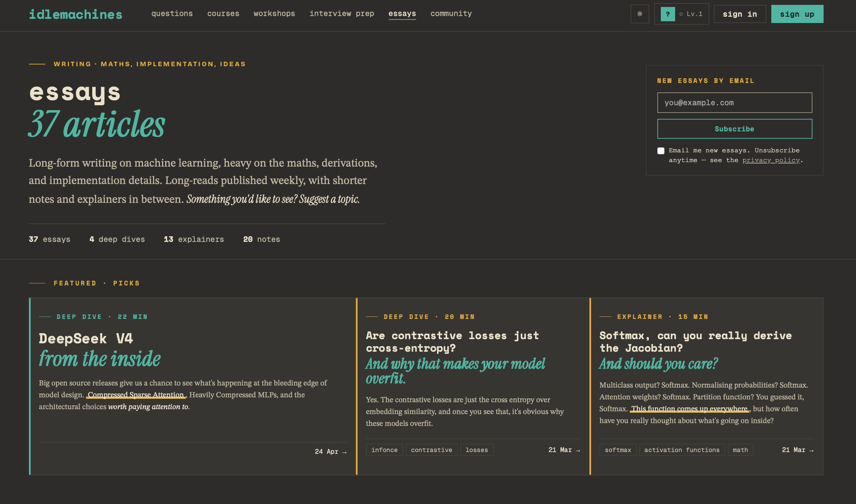This screenshot has width=856, height=504.
Task: Click 'And why that makes your model overfit.' subtitle
Action: (x=456, y=371)
